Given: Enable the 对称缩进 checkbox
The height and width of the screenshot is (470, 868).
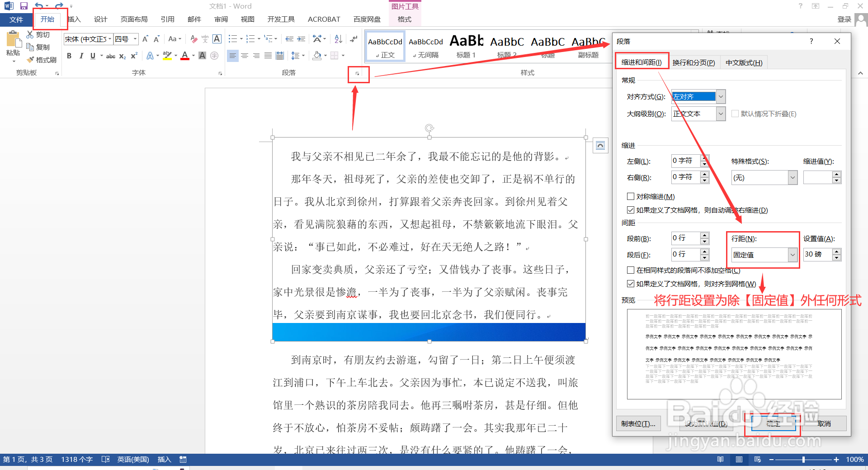Looking at the screenshot, I should click(631, 196).
